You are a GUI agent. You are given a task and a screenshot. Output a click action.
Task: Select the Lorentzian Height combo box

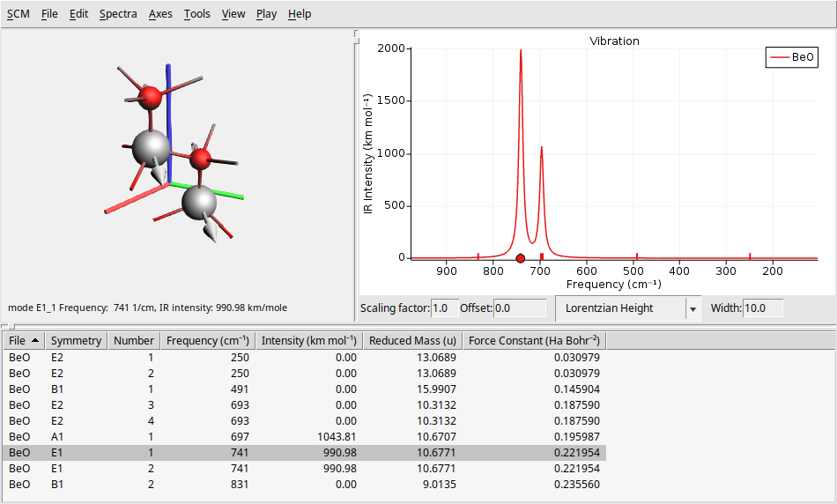620,308
